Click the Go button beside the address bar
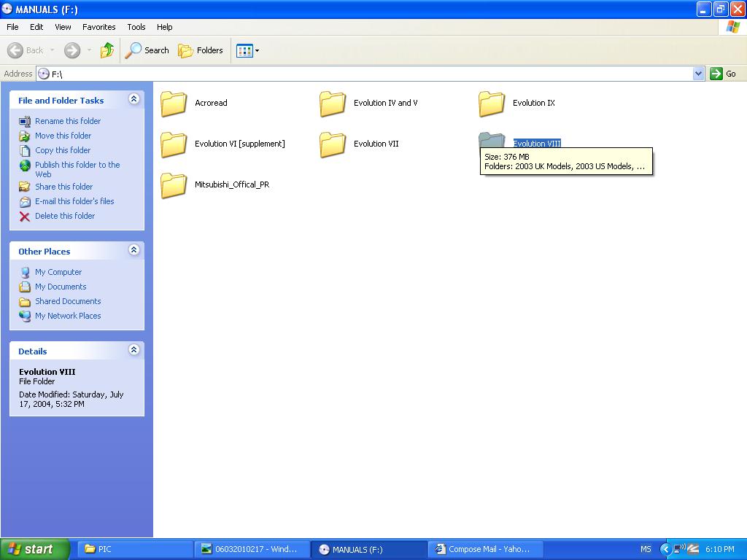The width and height of the screenshot is (747, 560). point(724,74)
